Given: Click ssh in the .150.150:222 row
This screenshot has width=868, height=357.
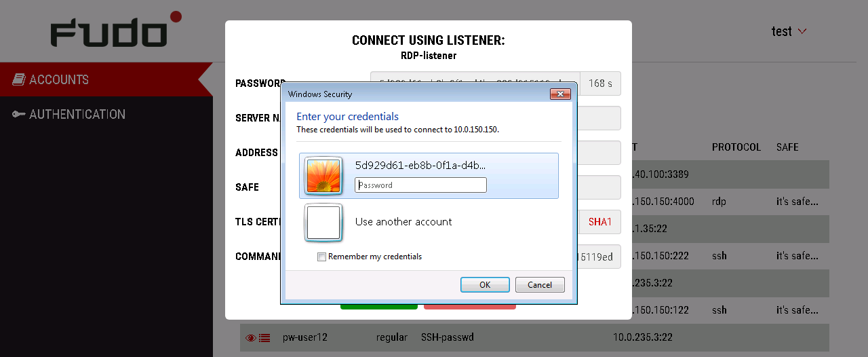Looking at the screenshot, I should pyautogui.click(x=719, y=256).
